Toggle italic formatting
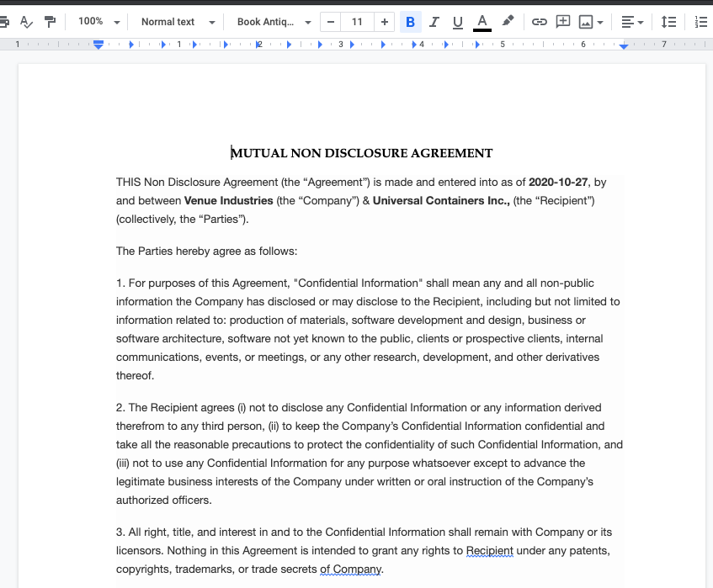Viewport: 713px width, 588px height. 434,22
